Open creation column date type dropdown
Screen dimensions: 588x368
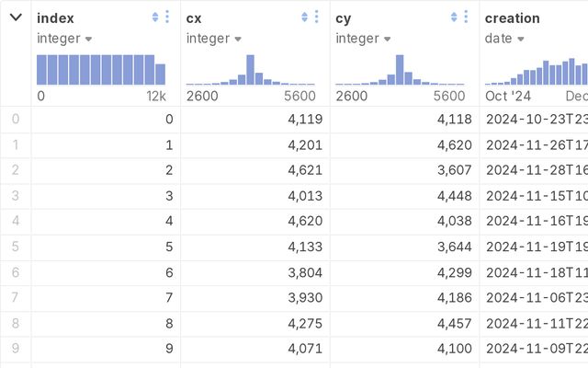pos(506,39)
